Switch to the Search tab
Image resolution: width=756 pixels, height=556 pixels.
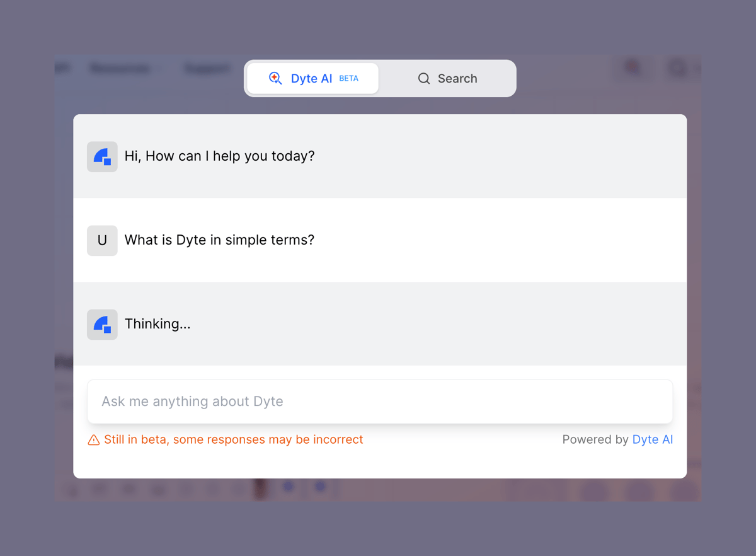[448, 78]
